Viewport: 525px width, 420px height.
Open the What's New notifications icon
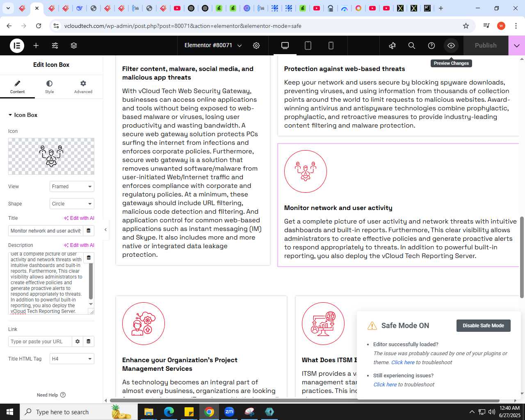(x=392, y=46)
